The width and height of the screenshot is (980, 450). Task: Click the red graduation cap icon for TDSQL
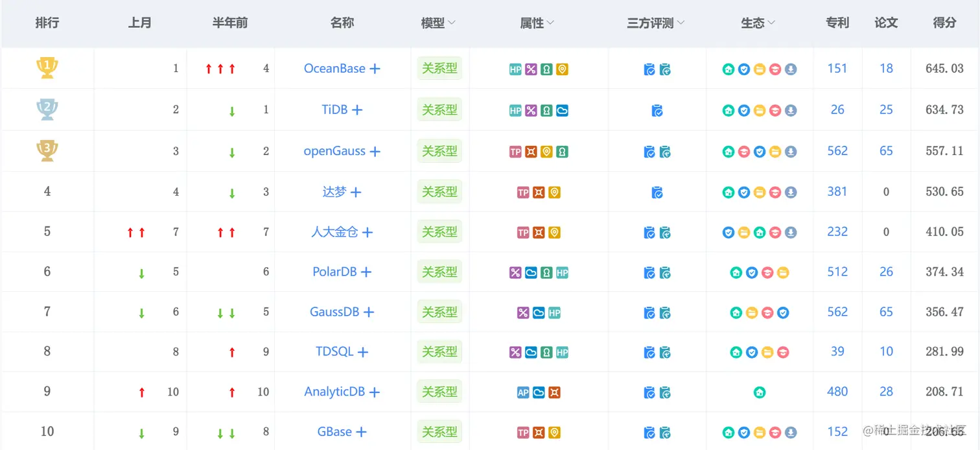pos(783,353)
